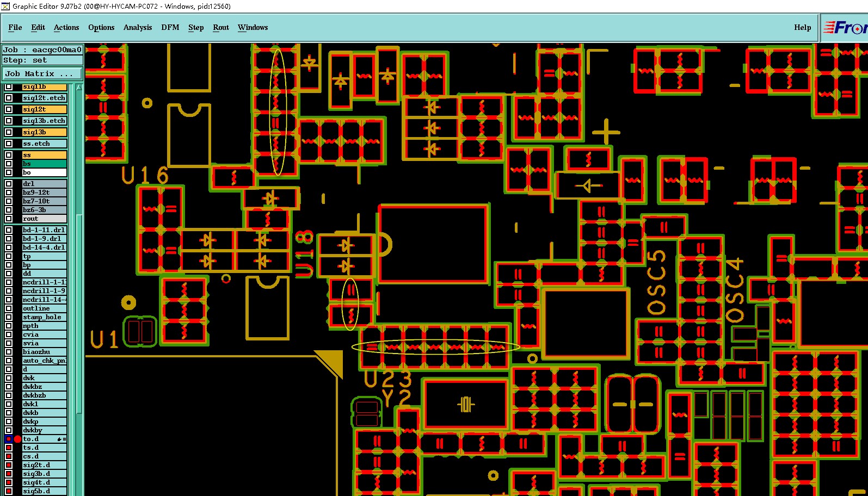Toggle visibility box of outline layer
This screenshot has width=868, height=496.
[9, 308]
